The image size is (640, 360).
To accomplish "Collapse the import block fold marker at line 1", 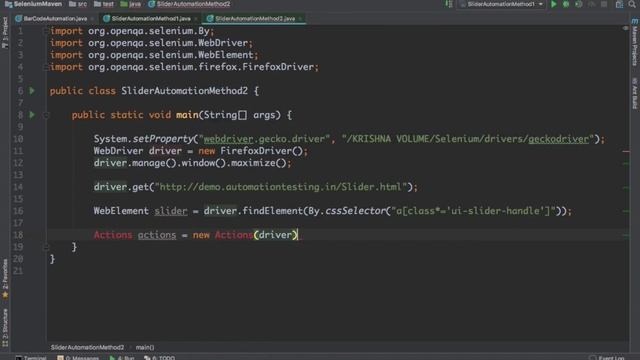I will pyautogui.click(x=46, y=31).
